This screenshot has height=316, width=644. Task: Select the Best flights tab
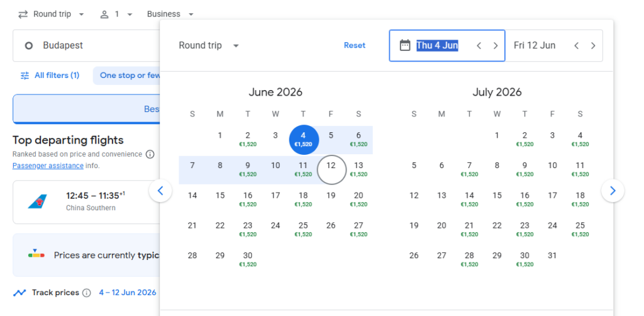pos(86,109)
